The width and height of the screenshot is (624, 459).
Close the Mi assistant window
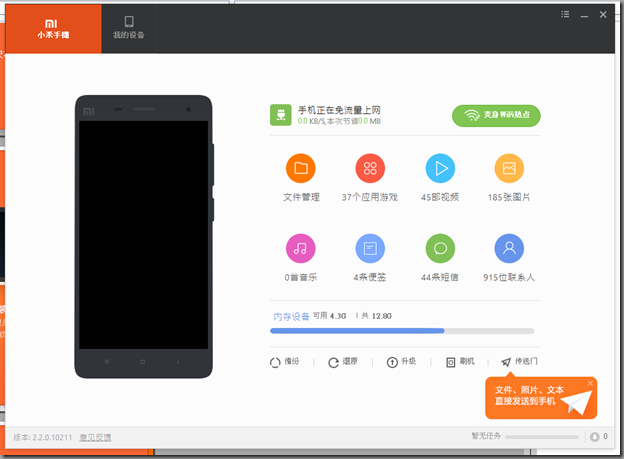click(x=603, y=15)
